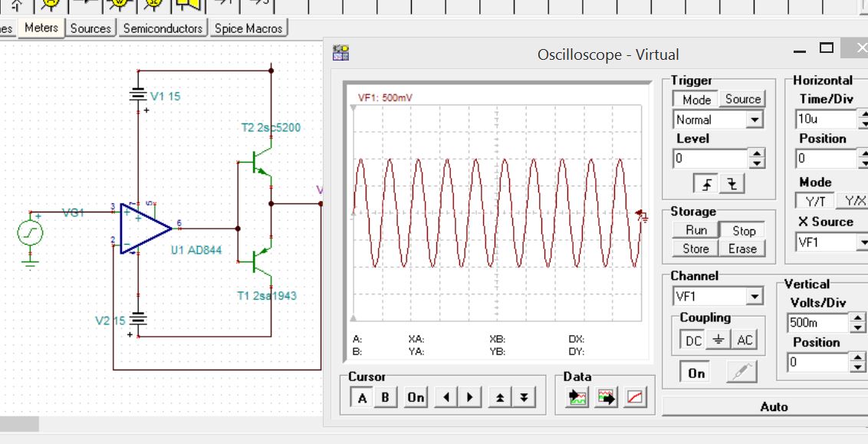Switch horizontal mode to Y/X
Image resolution: width=868 pixels, height=444 pixels.
coord(851,202)
